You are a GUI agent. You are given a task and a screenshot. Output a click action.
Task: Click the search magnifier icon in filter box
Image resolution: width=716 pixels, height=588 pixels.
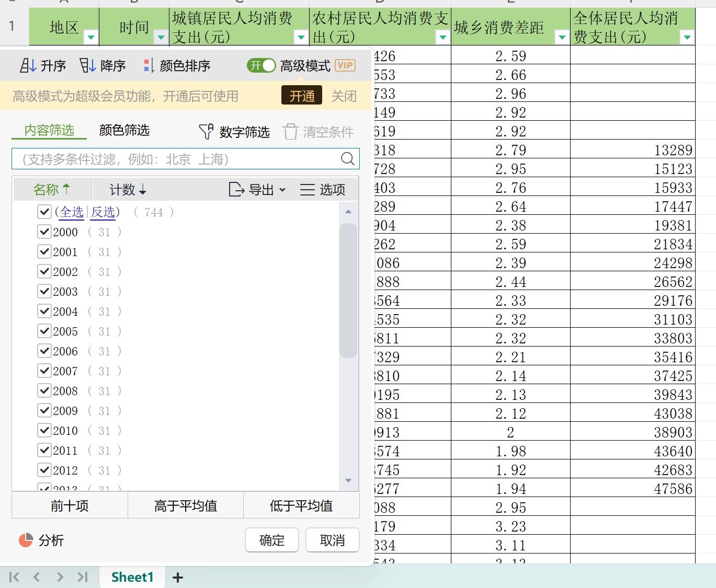(x=347, y=159)
